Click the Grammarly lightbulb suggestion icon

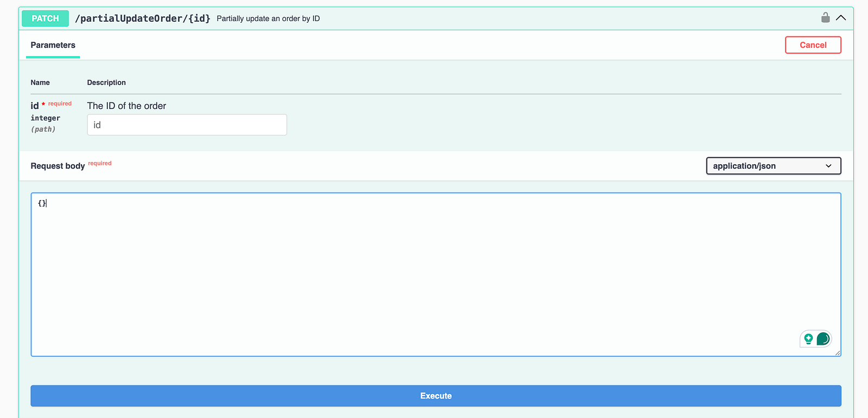(x=808, y=339)
